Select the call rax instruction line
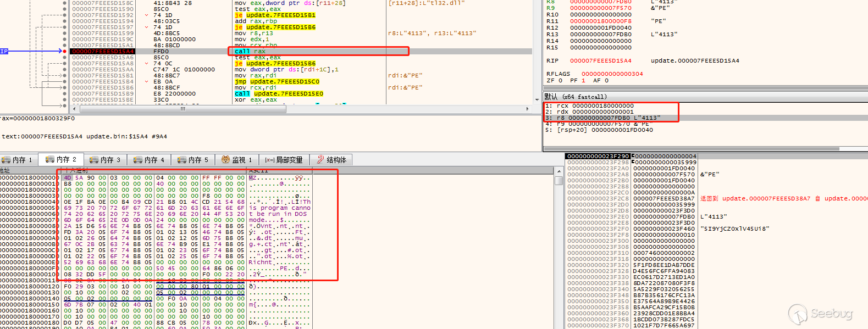The image size is (868, 329). coord(318,51)
